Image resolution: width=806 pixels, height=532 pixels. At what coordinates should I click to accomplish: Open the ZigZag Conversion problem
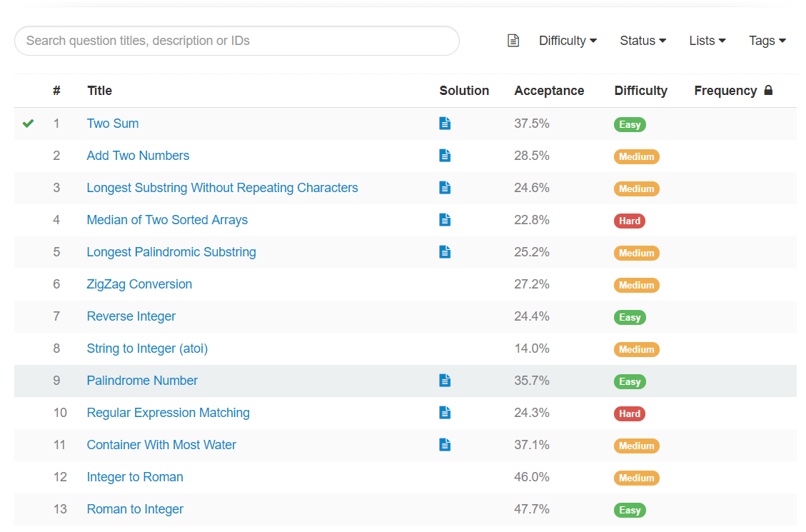pyautogui.click(x=139, y=284)
